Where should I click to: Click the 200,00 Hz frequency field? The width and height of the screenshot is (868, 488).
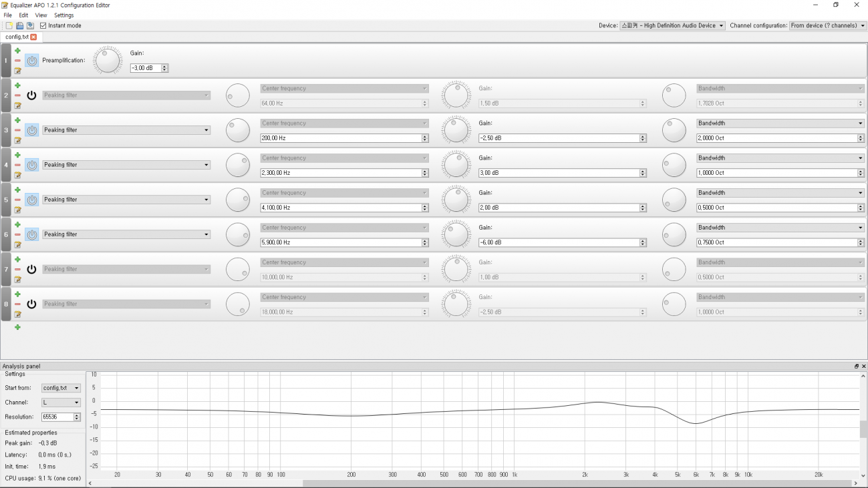(x=343, y=138)
